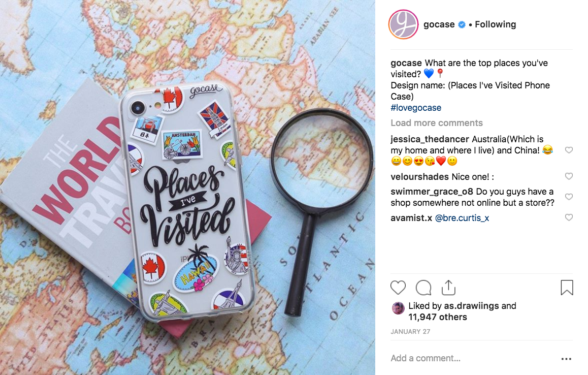Image resolution: width=588 pixels, height=375 pixels.
Task: Like velourshades' comment heart
Action: click(569, 176)
